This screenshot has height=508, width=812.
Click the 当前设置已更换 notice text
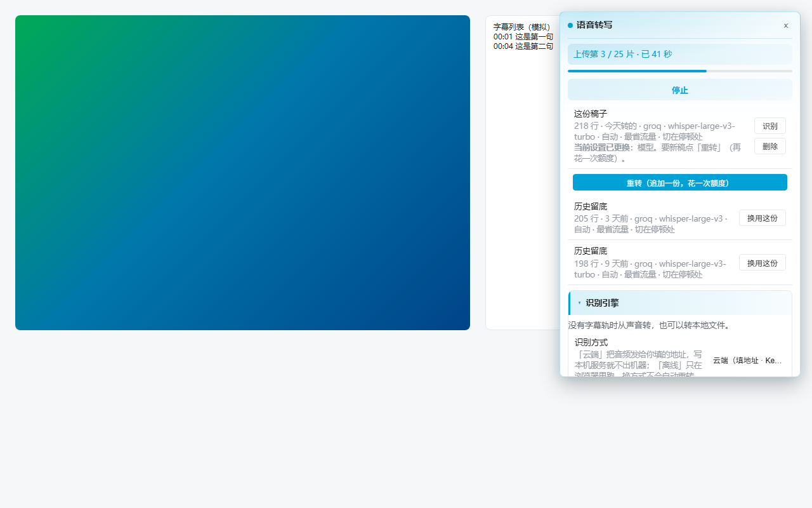coord(657,152)
